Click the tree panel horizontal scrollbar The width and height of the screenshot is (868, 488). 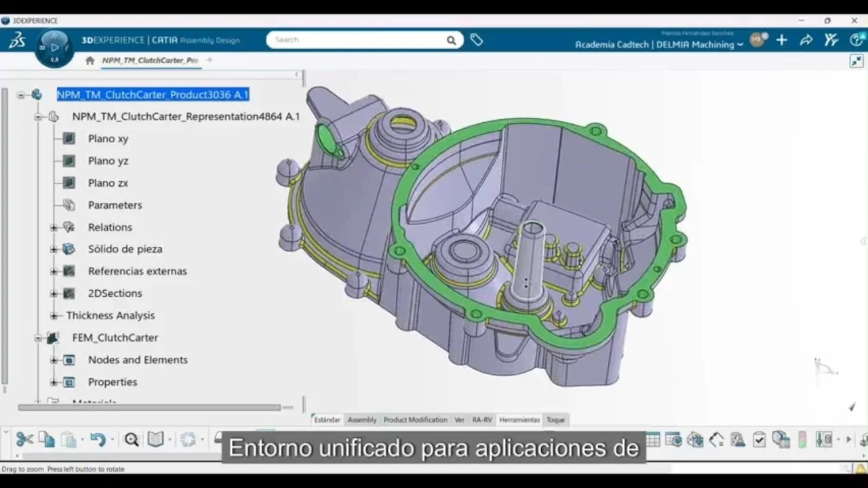(149, 407)
